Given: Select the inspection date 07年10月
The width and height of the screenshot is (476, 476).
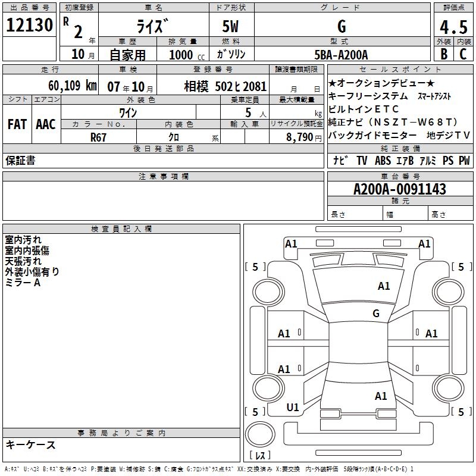Looking at the screenshot, I should 130,87.
